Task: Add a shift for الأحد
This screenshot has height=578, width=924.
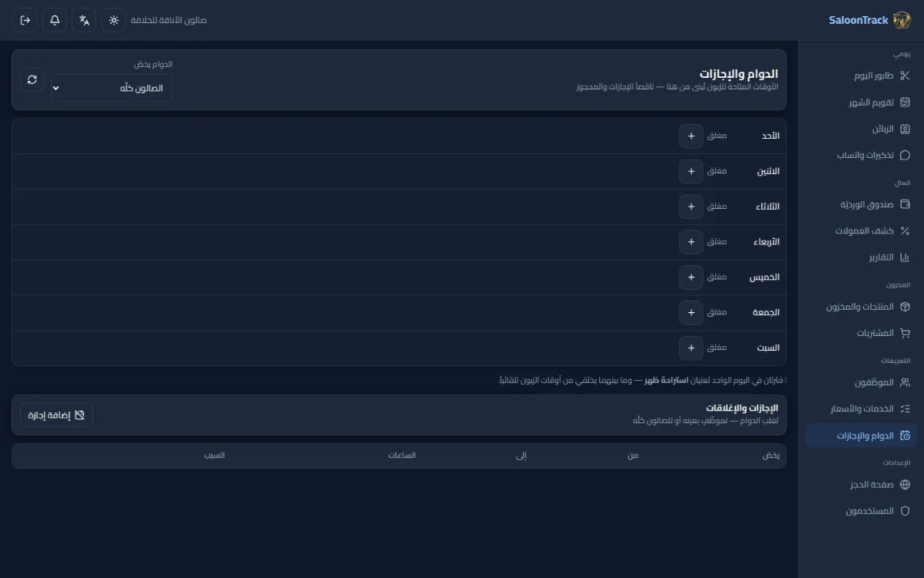Action: pyautogui.click(x=691, y=136)
